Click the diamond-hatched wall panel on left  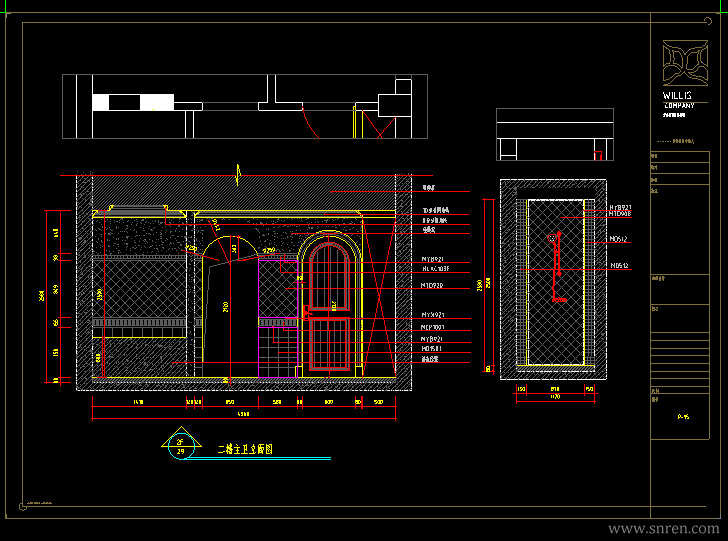[139, 289]
